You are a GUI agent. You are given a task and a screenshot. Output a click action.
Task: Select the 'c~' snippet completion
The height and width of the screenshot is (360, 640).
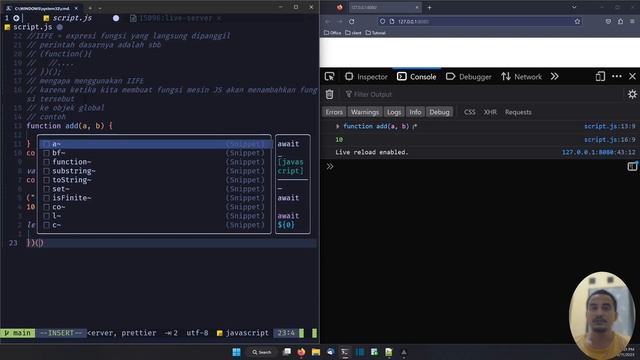tap(155, 224)
